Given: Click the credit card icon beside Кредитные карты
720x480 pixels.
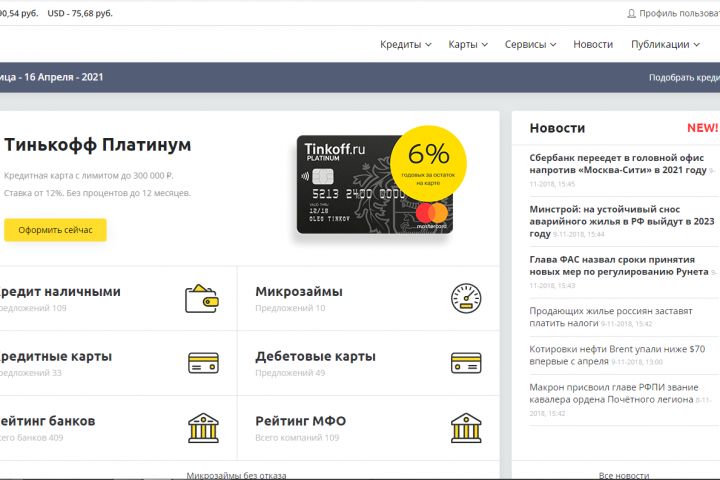Looking at the screenshot, I should [203, 363].
